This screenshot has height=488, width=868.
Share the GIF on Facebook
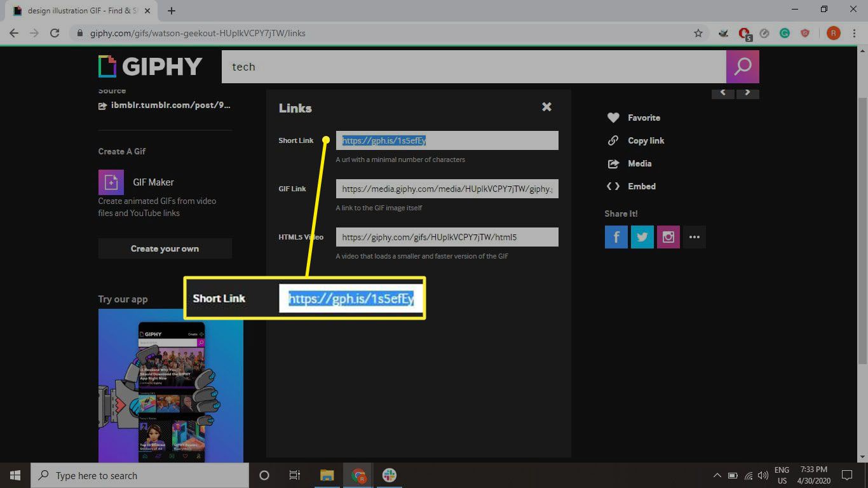pyautogui.click(x=616, y=237)
